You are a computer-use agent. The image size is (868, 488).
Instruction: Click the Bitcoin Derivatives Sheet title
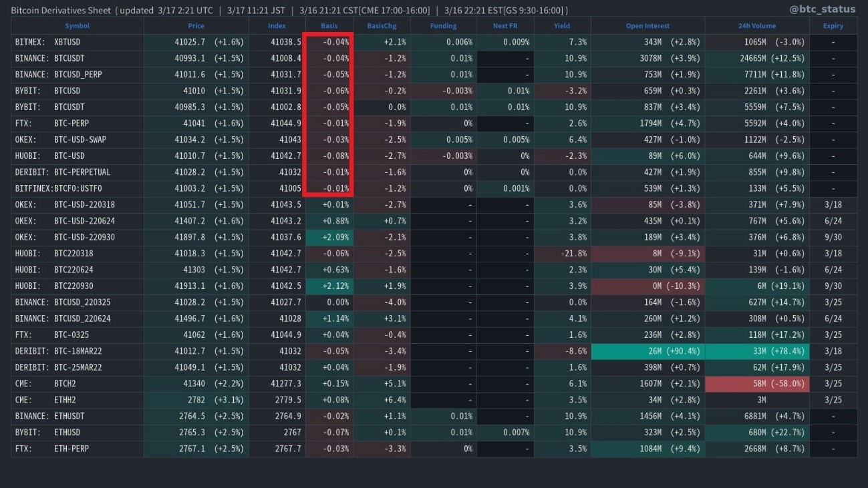pos(61,10)
